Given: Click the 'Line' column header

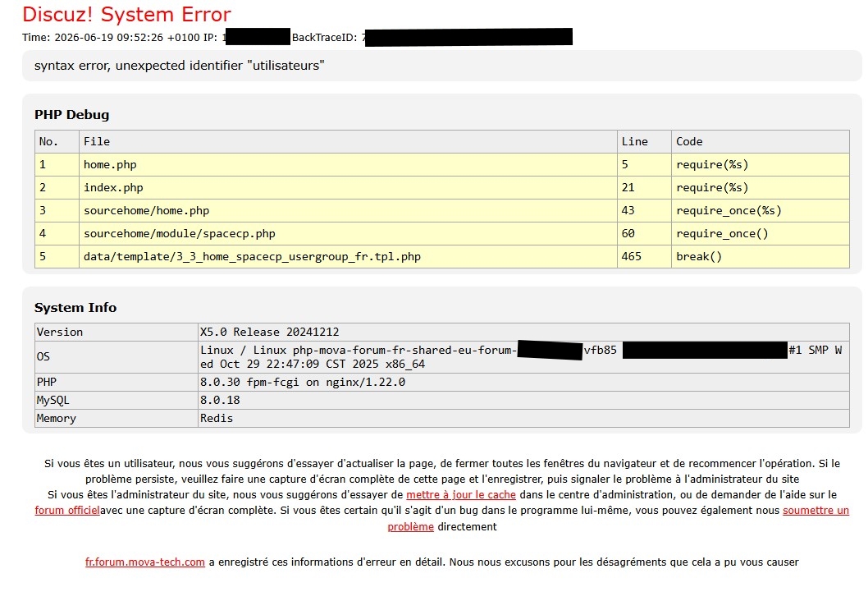Looking at the screenshot, I should click(644, 142).
